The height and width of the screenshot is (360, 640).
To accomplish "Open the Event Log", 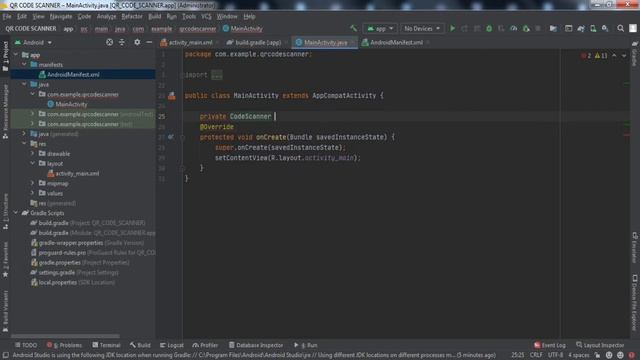I will point(550,345).
